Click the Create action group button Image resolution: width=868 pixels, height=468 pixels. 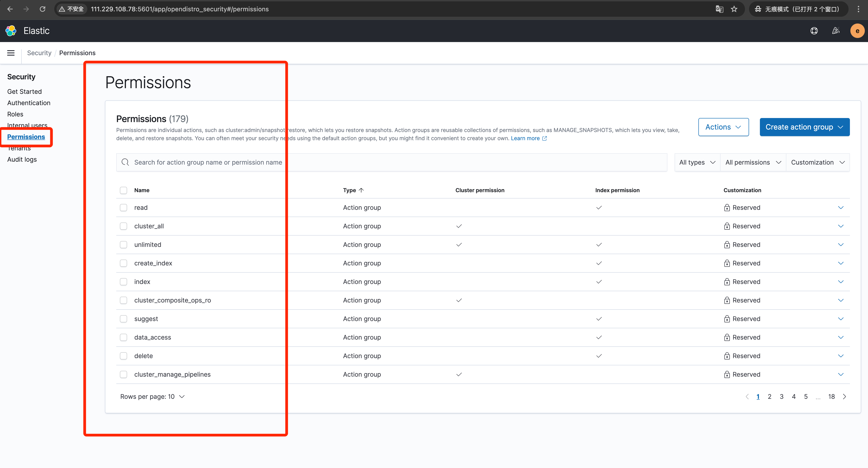804,127
